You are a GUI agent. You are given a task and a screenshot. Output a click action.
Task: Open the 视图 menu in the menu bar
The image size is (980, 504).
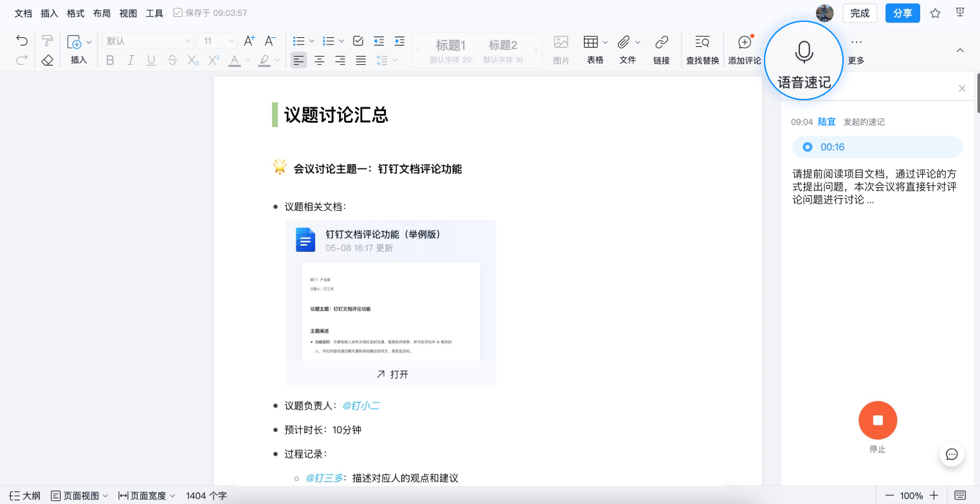[x=127, y=12]
